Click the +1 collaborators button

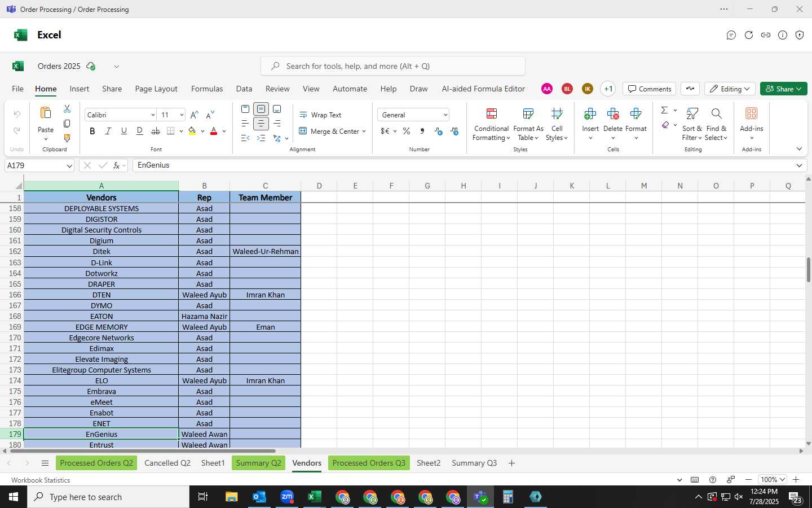point(608,89)
